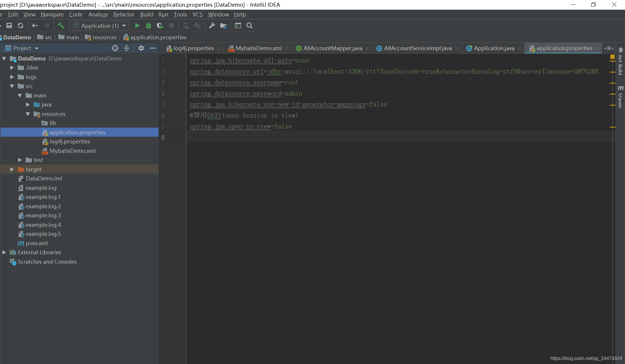Click the resources breadcrumb
This screenshot has height=364, width=625.
101,38
